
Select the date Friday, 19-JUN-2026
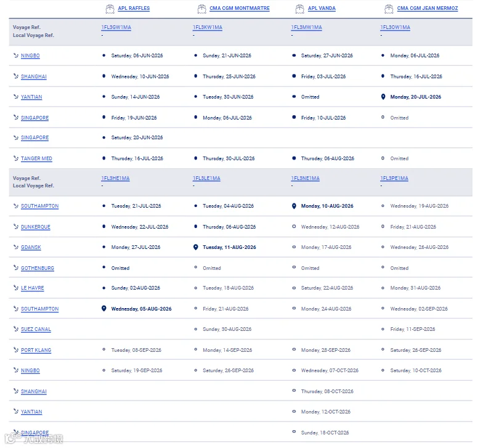[x=134, y=118]
